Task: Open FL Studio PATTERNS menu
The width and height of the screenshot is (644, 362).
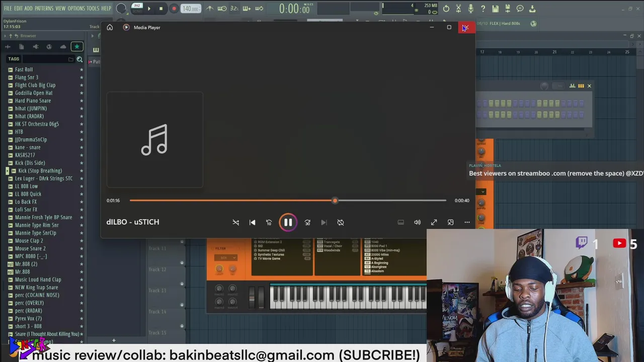Action: click(x=44, y=9)
